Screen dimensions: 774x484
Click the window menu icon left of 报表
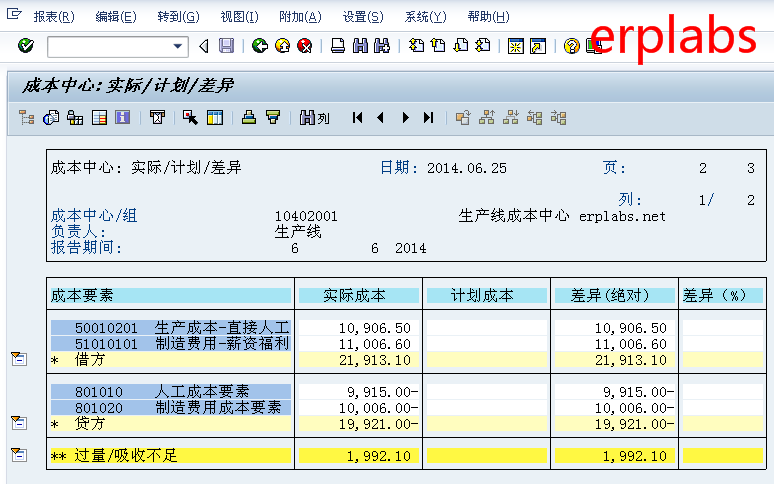click(x=14, y=14)
